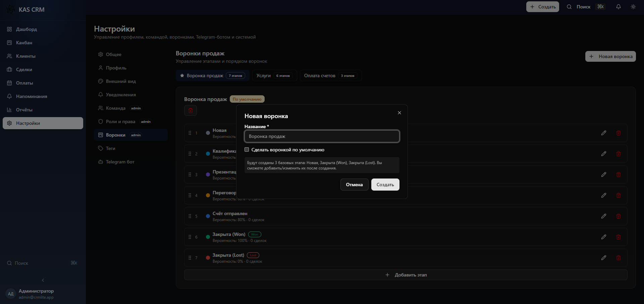Screen dimensions: 644x304
Task: Open the Профиль settings section
Action: (131, 68)
